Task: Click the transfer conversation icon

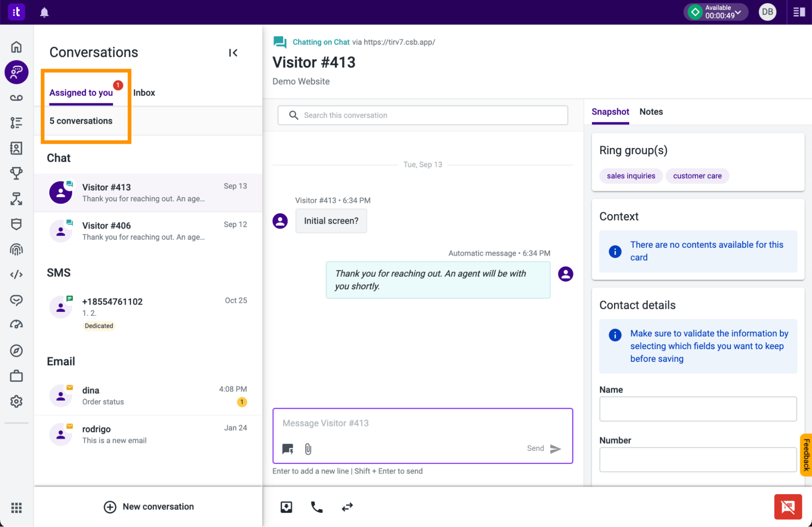Action: [347, 507]
